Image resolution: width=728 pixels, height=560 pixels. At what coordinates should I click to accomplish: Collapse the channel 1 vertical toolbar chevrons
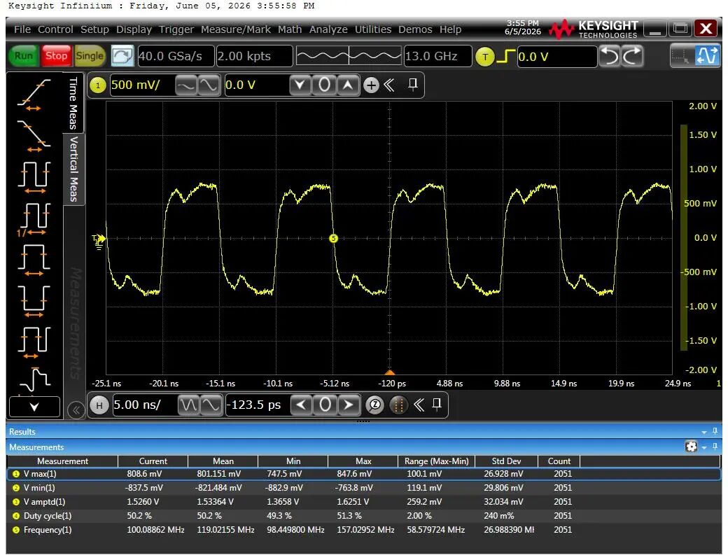pyautogui.click(x=389, y=85)
